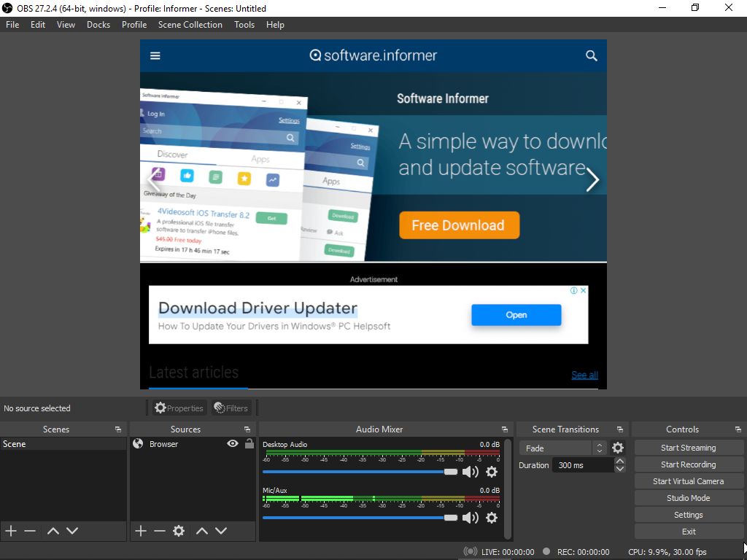
Task: Open source properties via the gear icon
Action: 179,531
